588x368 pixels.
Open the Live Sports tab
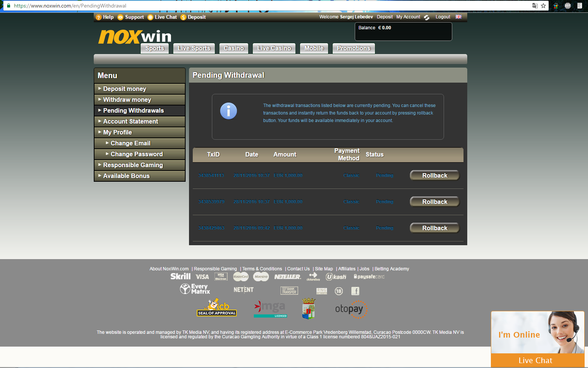[194, 48]
